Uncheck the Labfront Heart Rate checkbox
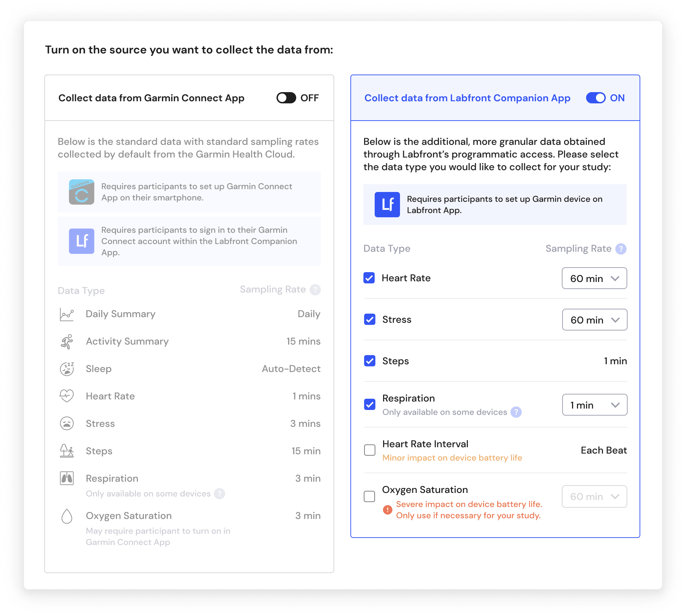This screenshot has width=686, height=616. click(369, 278)
